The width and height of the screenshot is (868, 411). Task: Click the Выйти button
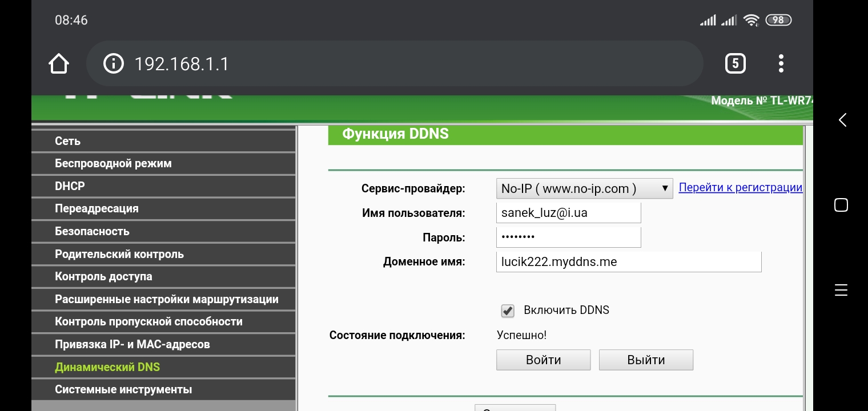pyautogui.click(x=646, y=360)
